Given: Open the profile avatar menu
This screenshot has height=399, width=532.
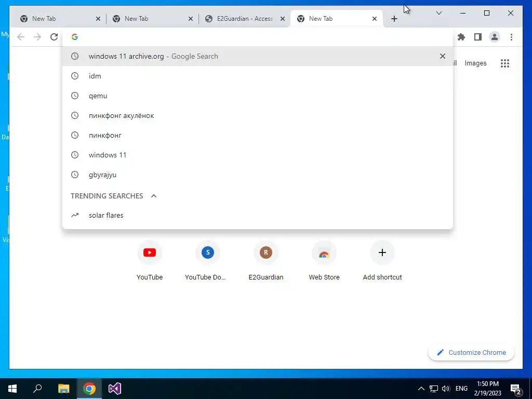Looking at the screenshot, I should [495, 37].
